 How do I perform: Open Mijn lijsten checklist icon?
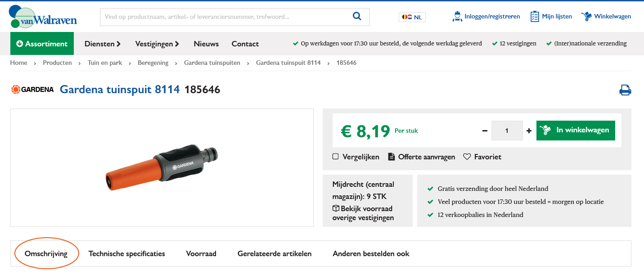click(x=535, y=17)
